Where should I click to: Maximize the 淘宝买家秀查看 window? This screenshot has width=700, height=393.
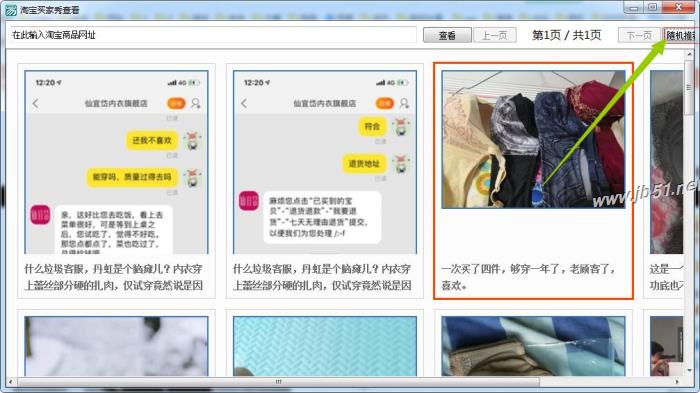(x=653, y=8)
